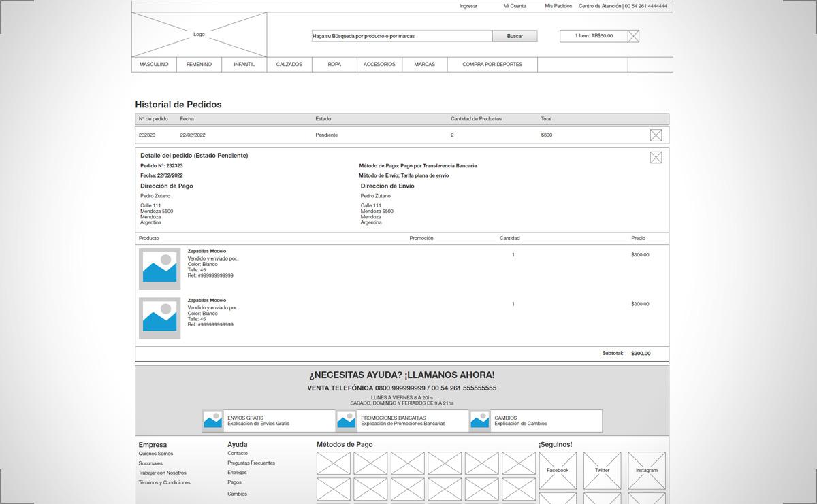Select the INFANTIL menu item

tap(244, 65)
